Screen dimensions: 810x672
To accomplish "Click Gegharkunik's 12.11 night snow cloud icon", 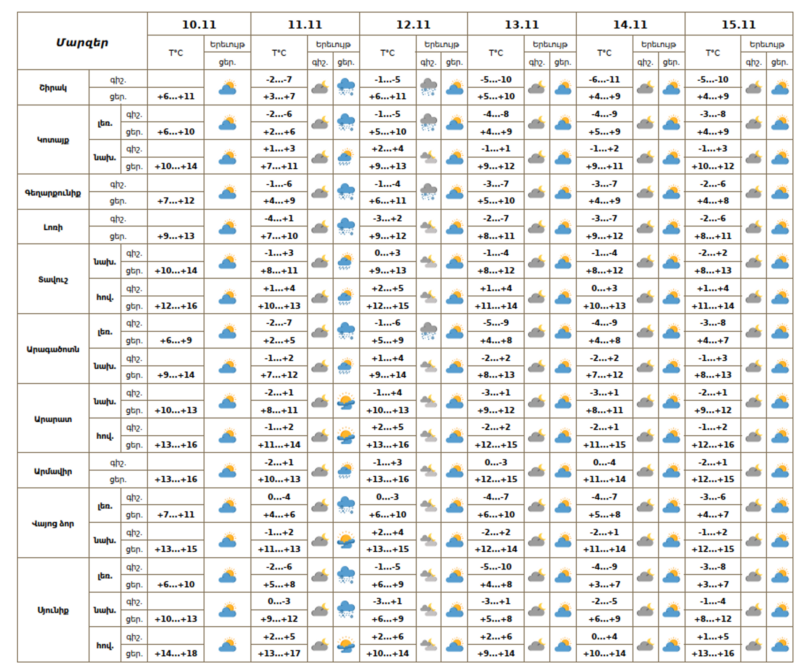I will [429, 192].
